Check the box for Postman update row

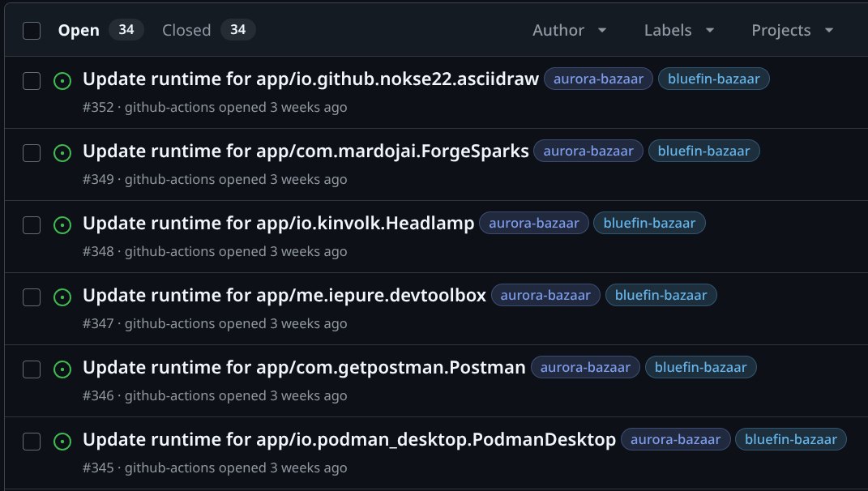tap(32, 369)
